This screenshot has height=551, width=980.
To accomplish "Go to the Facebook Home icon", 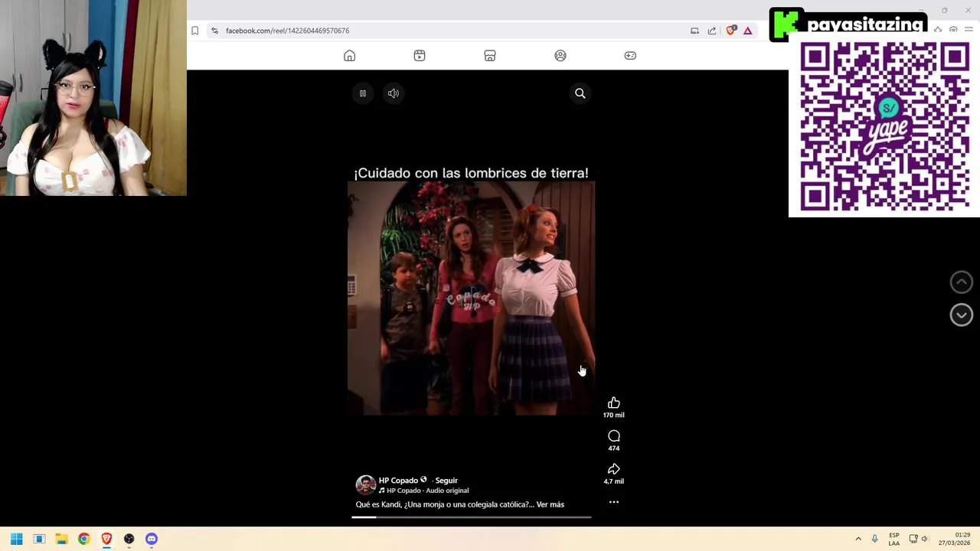I will pyautogui.click(x=349, y=56).
